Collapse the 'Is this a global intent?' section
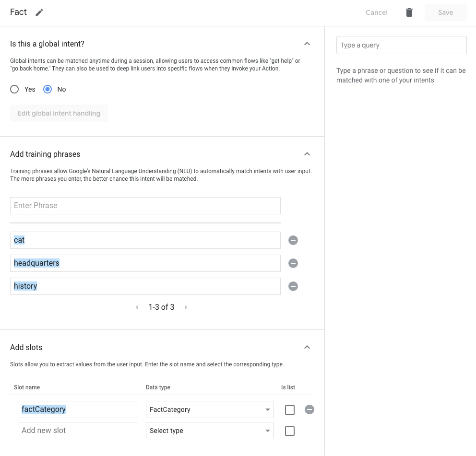 click(x=307, y=44)
